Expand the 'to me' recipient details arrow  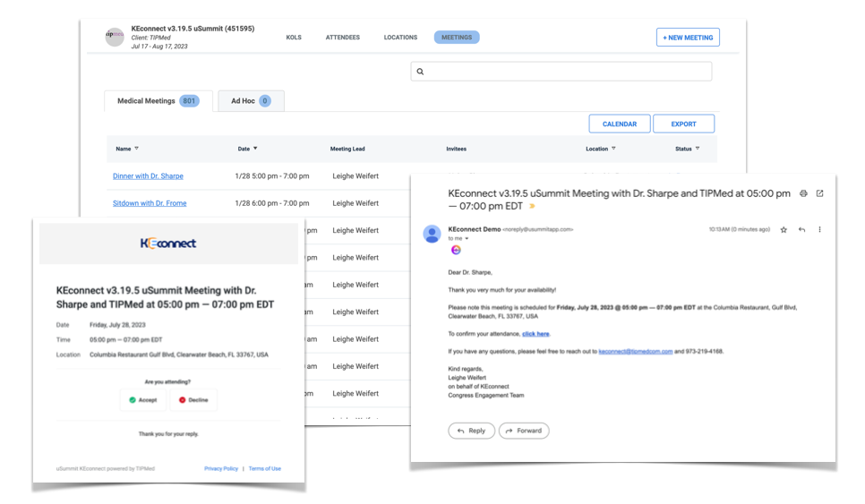467,239
